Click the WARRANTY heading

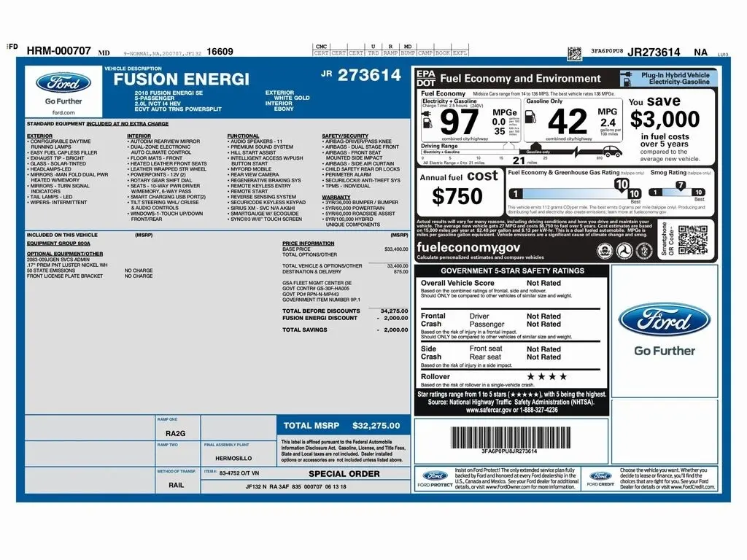[336, 197]
